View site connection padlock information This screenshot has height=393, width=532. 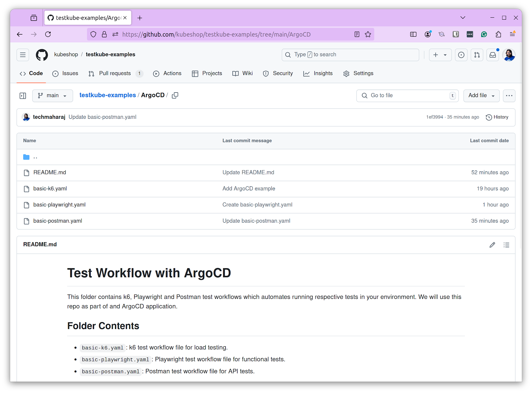[104, 34]
